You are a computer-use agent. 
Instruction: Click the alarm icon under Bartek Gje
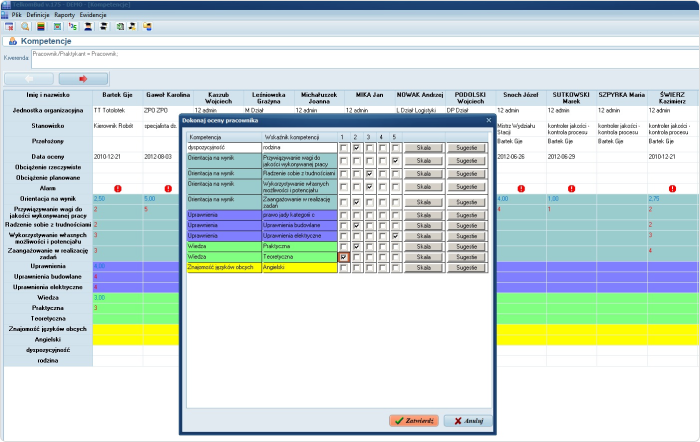[118, 188]
